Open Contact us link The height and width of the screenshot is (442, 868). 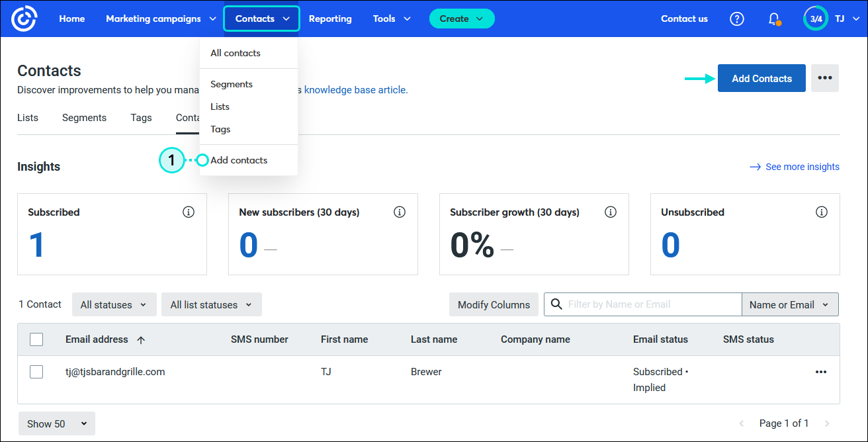[684, 19]
